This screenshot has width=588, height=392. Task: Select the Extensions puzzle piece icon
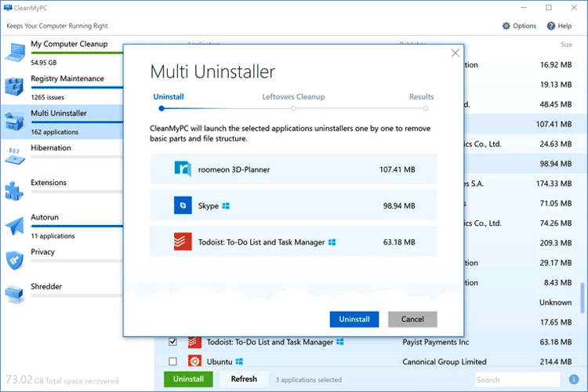[x=14, y=191]
